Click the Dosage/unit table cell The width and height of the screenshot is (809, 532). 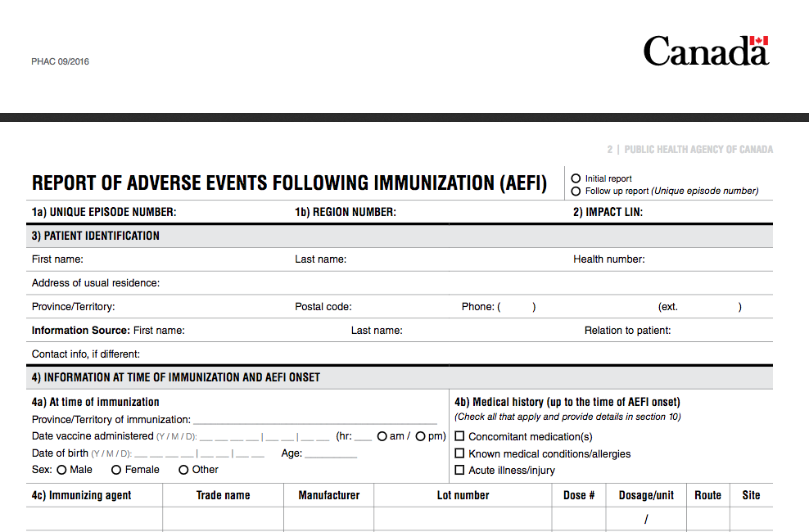(x=646, y=519)
